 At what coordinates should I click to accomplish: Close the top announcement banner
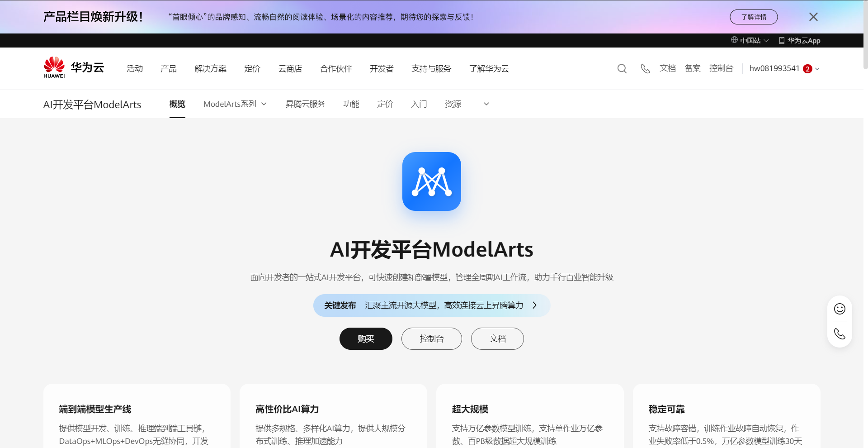(813, 17)
